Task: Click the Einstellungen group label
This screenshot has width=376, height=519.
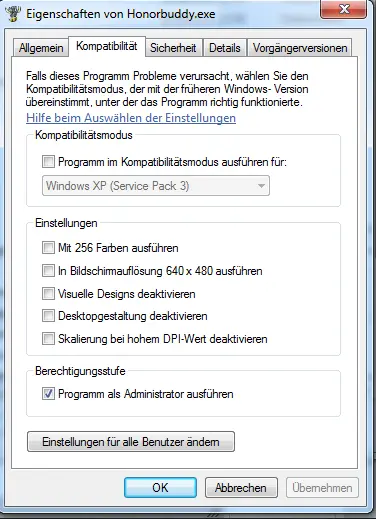Action: 66,223
